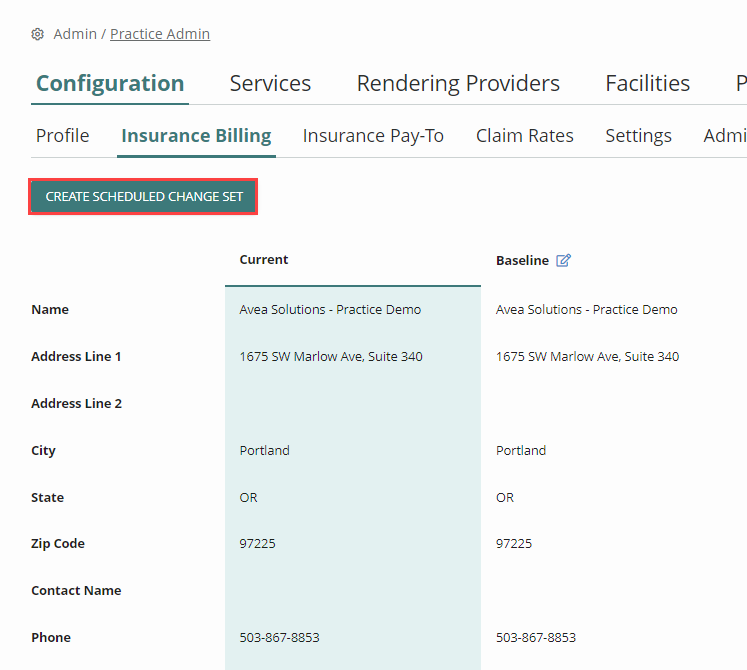Go to the Settings sub-tab
Screen dimensions: 747x670
(x=638, y=136)
